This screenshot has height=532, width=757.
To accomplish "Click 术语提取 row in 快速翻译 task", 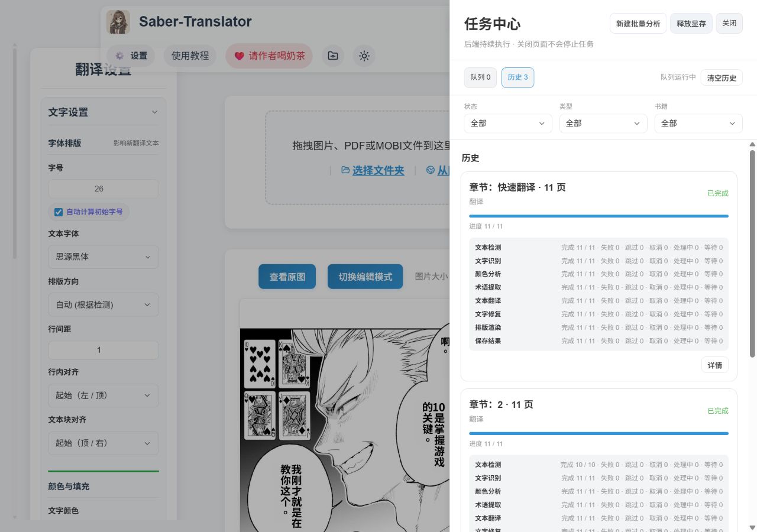I will (599, 287).
